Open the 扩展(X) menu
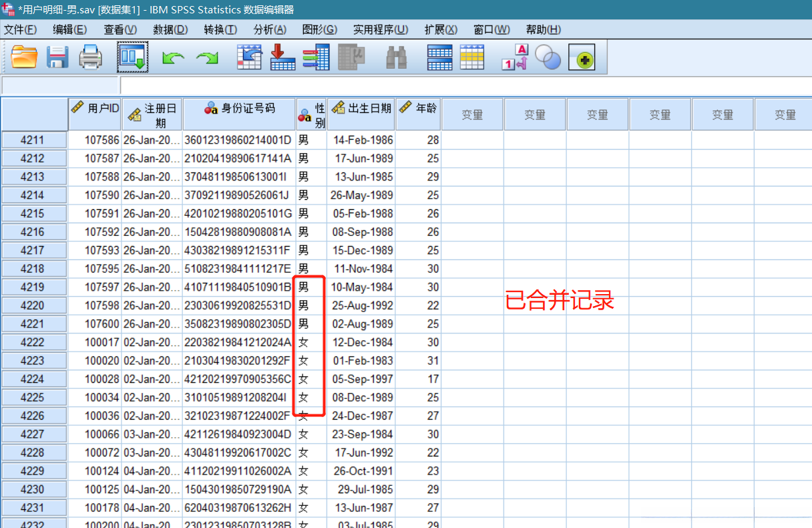 tap(441, 29)
